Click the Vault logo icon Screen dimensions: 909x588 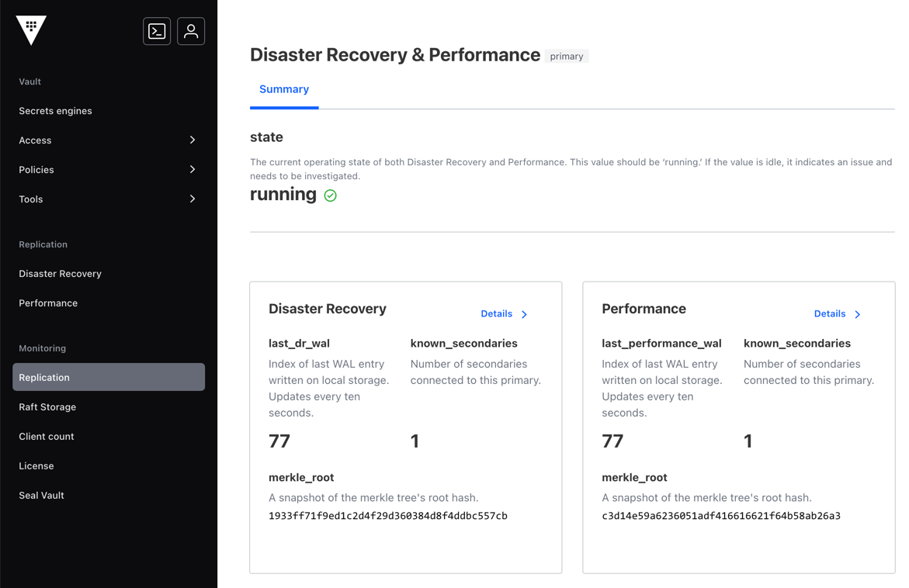point(31,30)
